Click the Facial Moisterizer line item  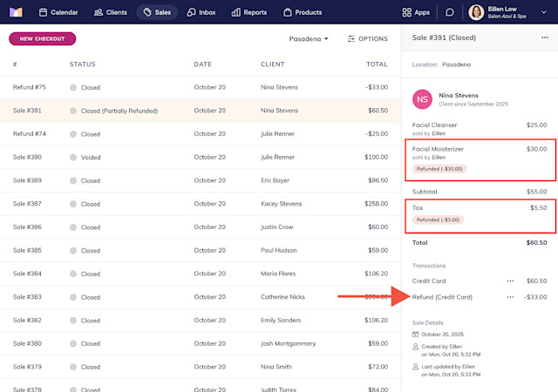(438, 149)
